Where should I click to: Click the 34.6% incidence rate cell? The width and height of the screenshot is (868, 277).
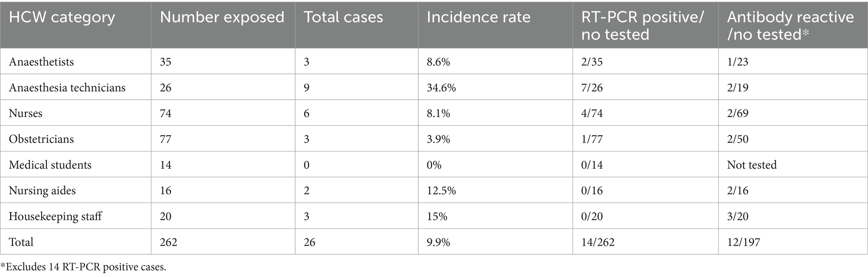click(441, 87)
